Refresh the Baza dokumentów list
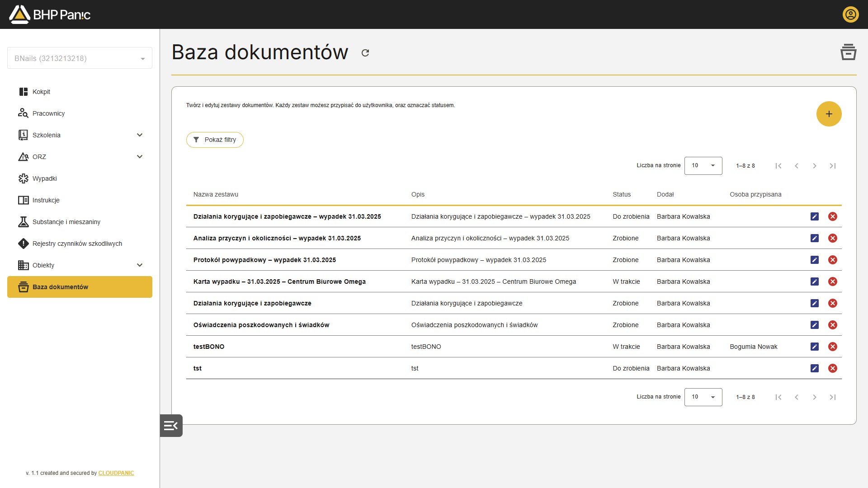Screen dimensions: 868x488 (x=365, y=53)
